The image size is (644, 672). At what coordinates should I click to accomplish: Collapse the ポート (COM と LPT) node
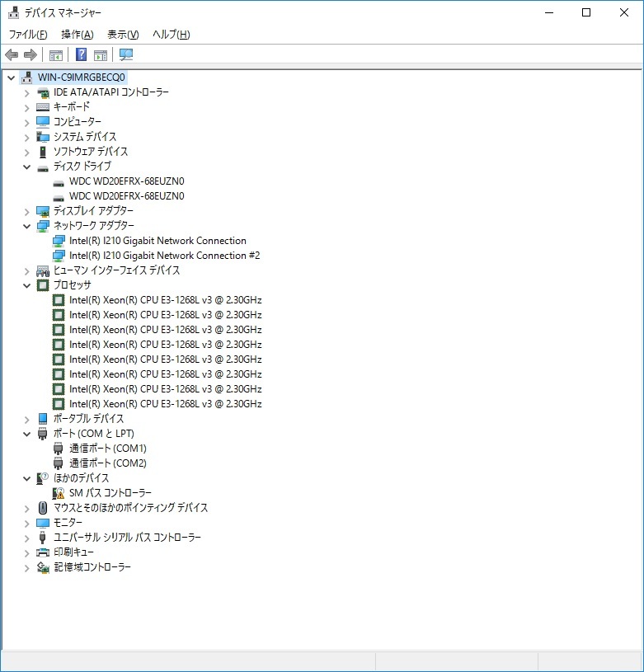tap(26, 434)
